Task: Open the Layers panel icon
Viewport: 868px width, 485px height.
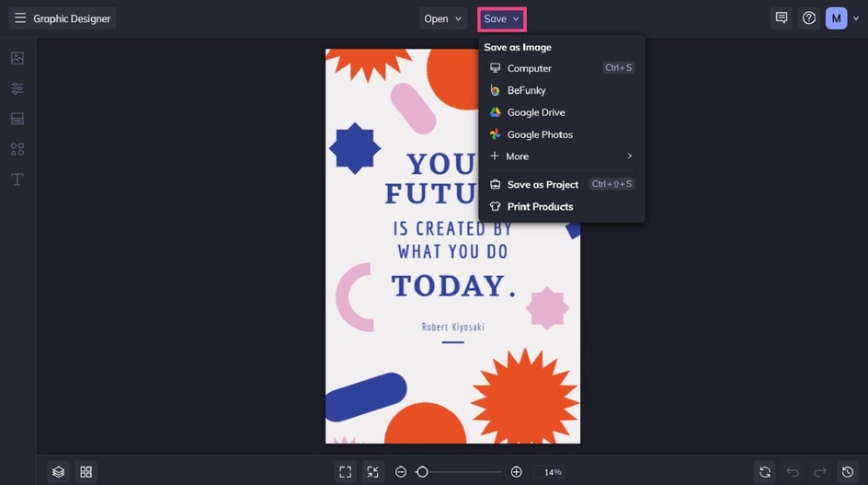Action: [58, 472]
